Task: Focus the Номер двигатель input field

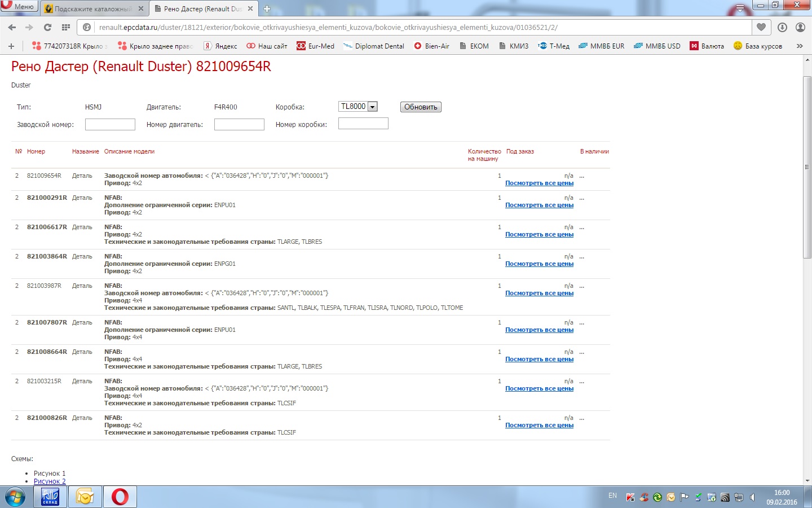Action: click(x=239, y=124)
